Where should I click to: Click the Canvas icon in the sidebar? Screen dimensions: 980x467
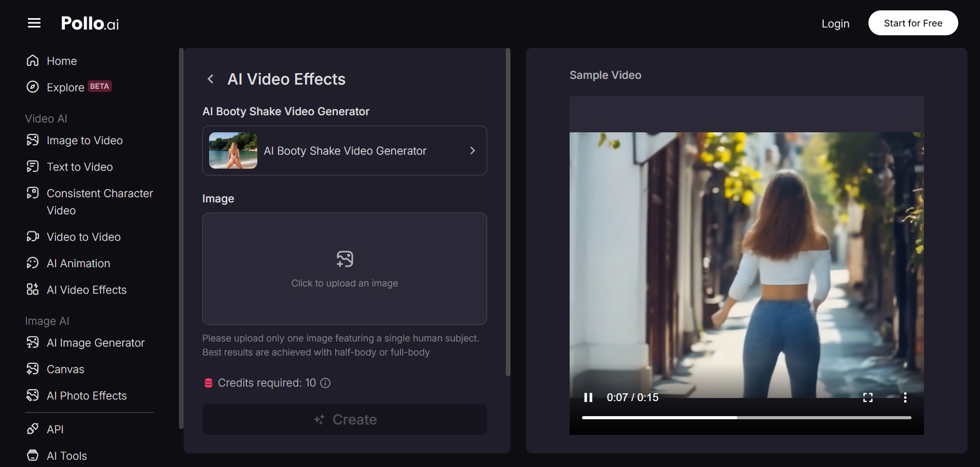point(33,369)
